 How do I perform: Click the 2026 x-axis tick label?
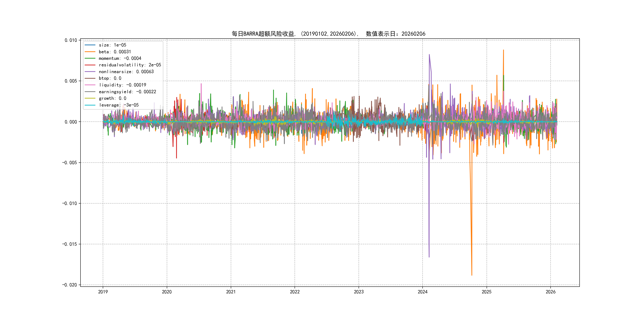(551, 292)
